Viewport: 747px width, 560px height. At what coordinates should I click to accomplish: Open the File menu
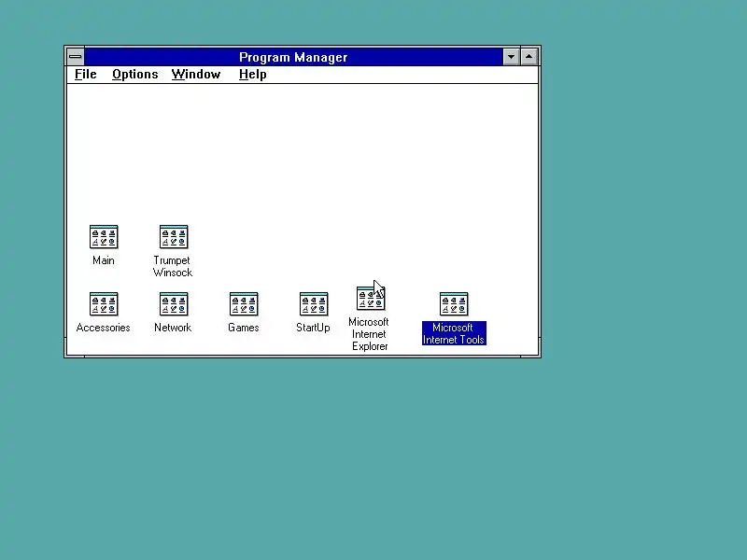tap(86, 75)
